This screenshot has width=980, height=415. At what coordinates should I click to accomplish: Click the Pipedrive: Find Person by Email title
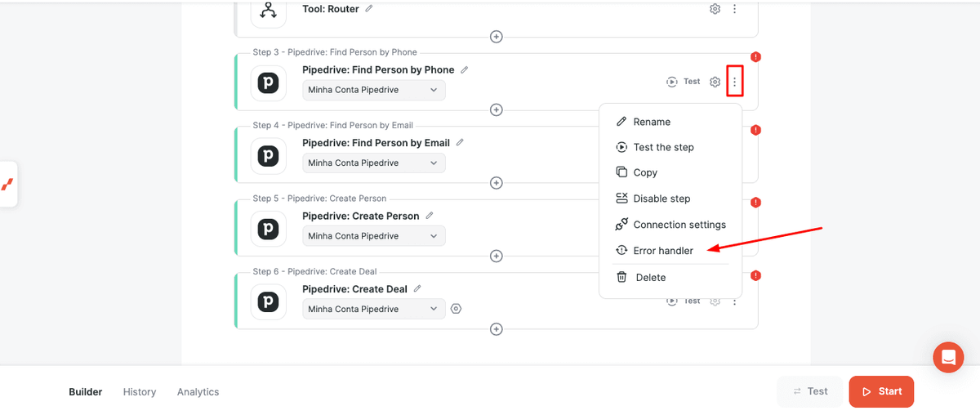(376, 143)
